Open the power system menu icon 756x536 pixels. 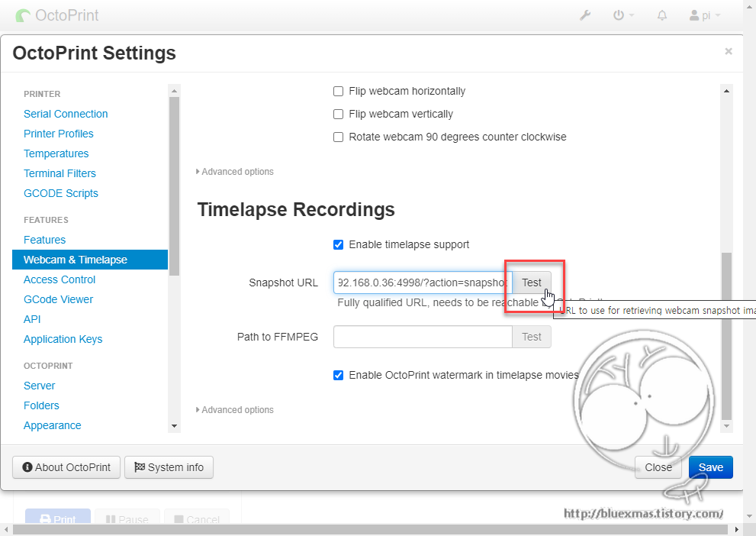pyautogui.click(x=623, y=15)
